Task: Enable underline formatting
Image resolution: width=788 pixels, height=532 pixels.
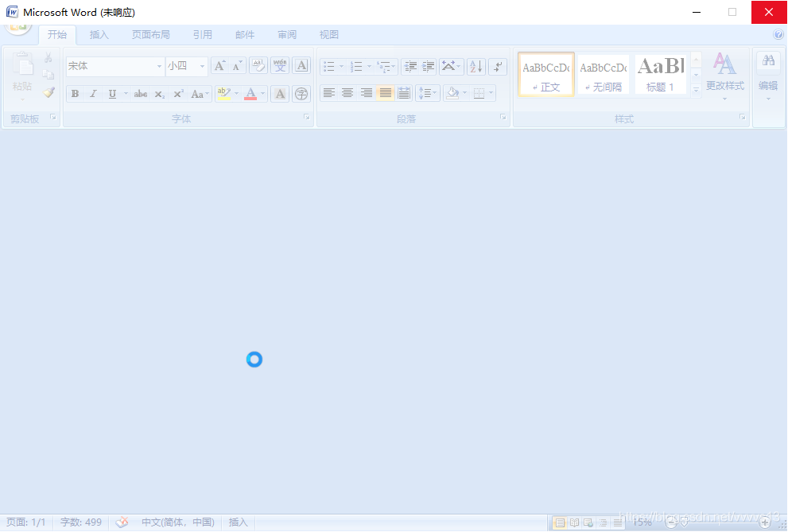Action: pyautogui.click(x=111, y=93)
